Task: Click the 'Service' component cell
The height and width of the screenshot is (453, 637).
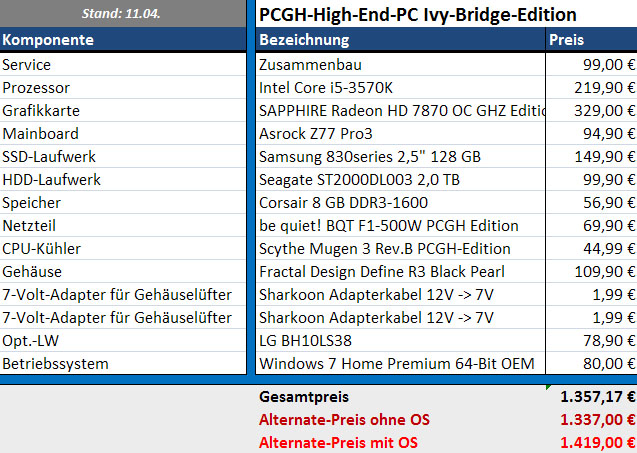Action: pos(123,65)
